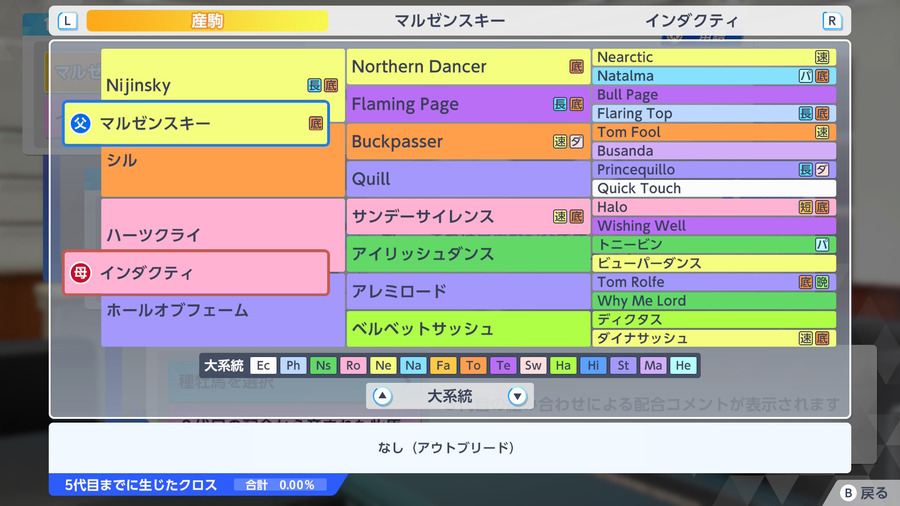Click the Quick Touch ancestor row
900x506 pixels.
pos(714,188)
